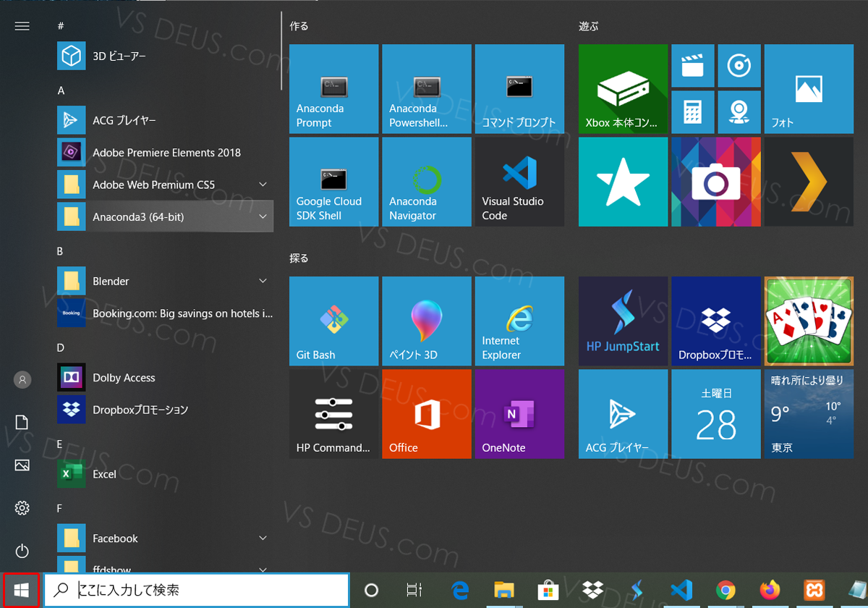Screen dimensions: 868x608
Task: Open Task View on the taskbar
Action: pyautogui.click(x=414, y=591)
